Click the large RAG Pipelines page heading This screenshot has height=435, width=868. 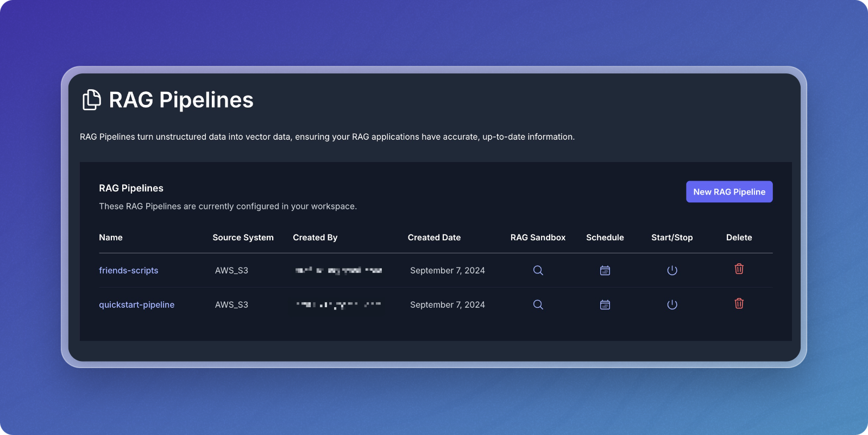[x=181, y=100]
